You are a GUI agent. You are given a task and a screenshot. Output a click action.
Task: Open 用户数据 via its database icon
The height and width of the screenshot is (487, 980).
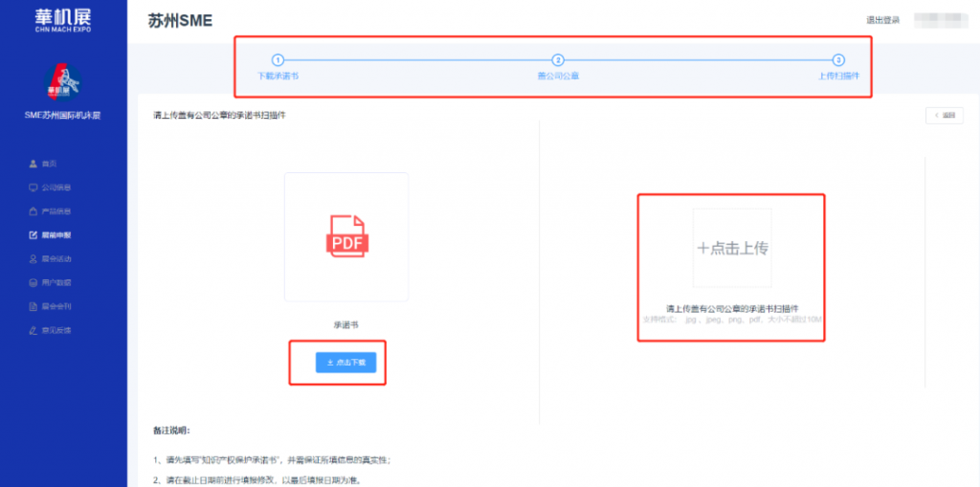tap(33, 282)
